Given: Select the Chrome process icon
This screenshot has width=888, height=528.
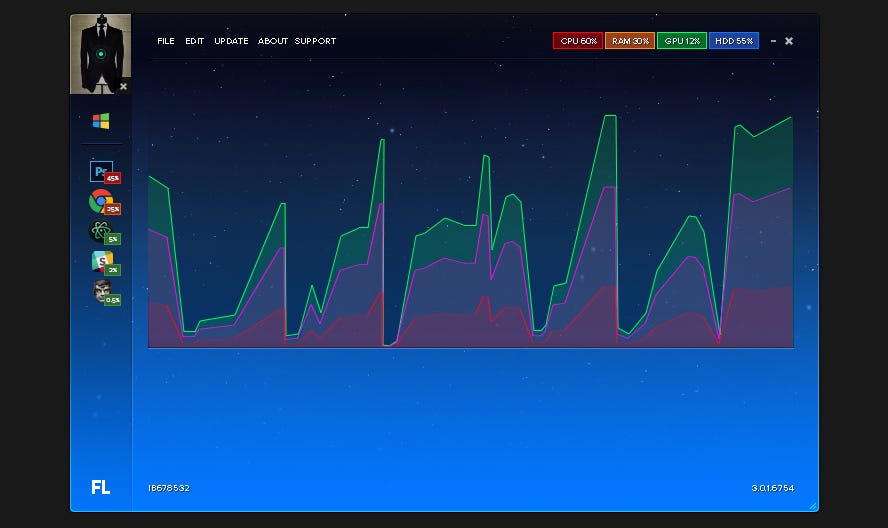Looking at the screenshot, I should coord(101,201).
